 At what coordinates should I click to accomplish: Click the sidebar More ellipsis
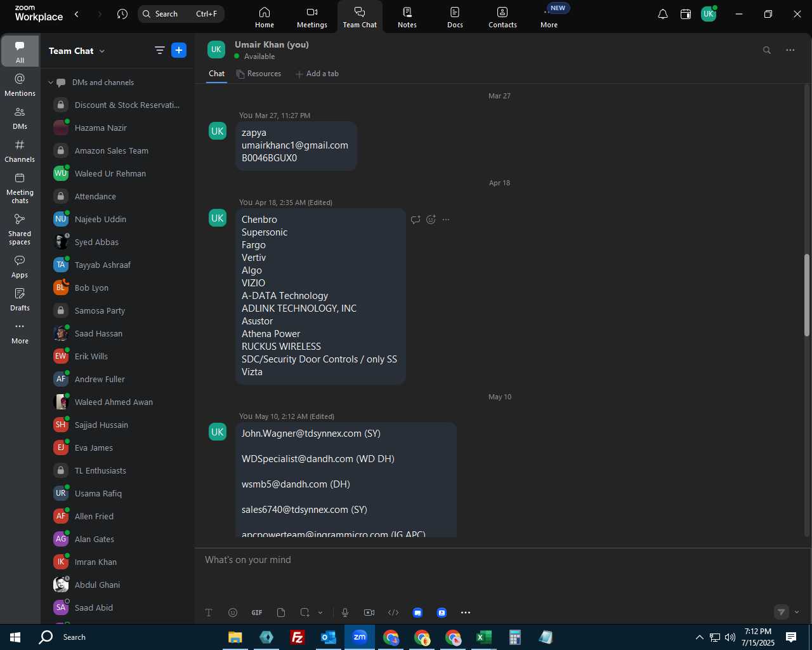click(20, 333)
